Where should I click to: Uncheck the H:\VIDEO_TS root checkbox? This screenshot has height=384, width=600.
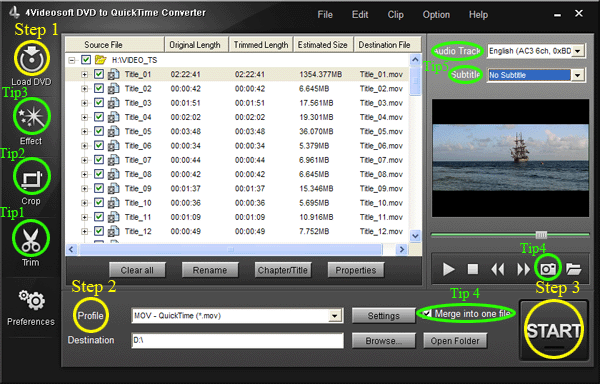tap(86, 60)
